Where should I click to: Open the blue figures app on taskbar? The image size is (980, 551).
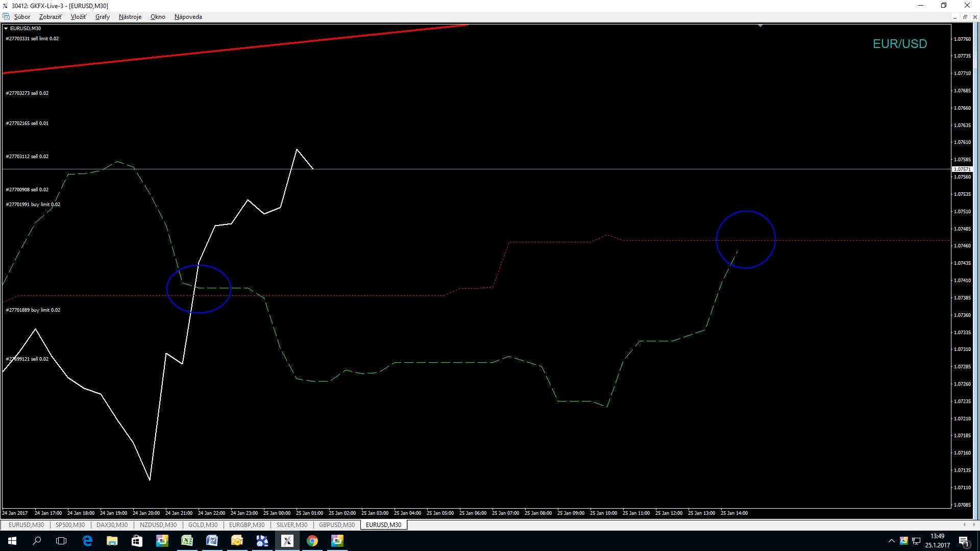262,541
